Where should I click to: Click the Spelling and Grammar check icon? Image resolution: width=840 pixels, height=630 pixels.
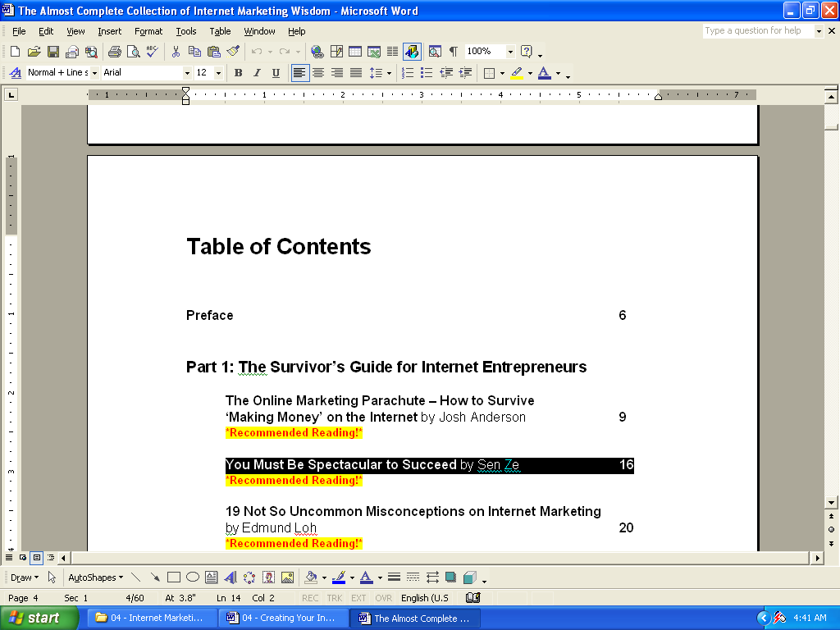[152, 52]
